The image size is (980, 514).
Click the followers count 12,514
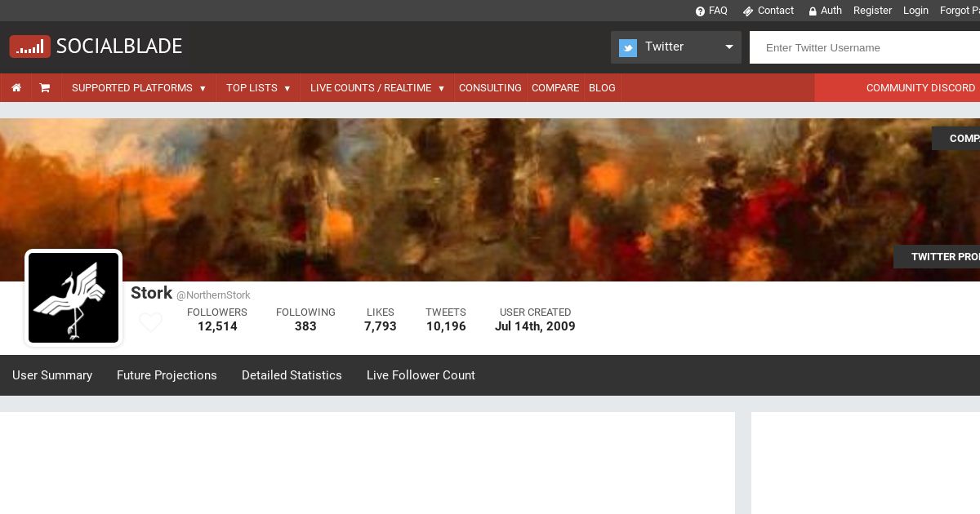pos(217,326)
